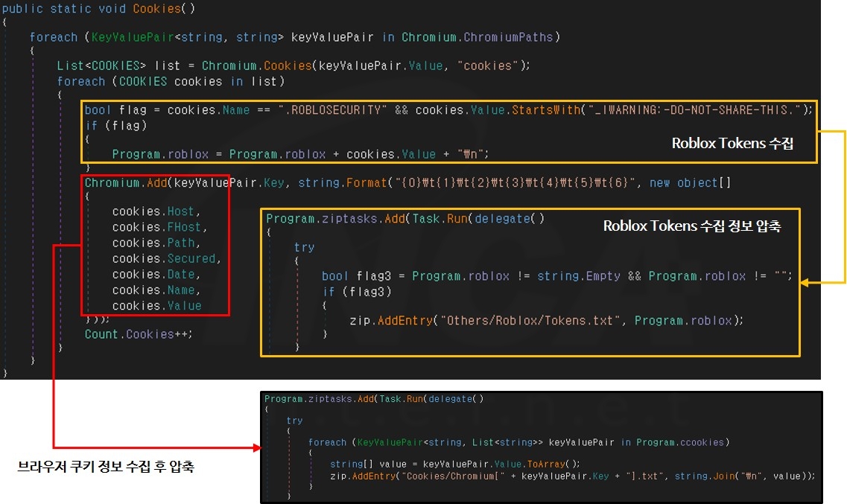The image size is (847, 504).
Task: Select 'string[] value = keyValuePair.Value.ToArray();' line
Action: (x=455, y=464)
